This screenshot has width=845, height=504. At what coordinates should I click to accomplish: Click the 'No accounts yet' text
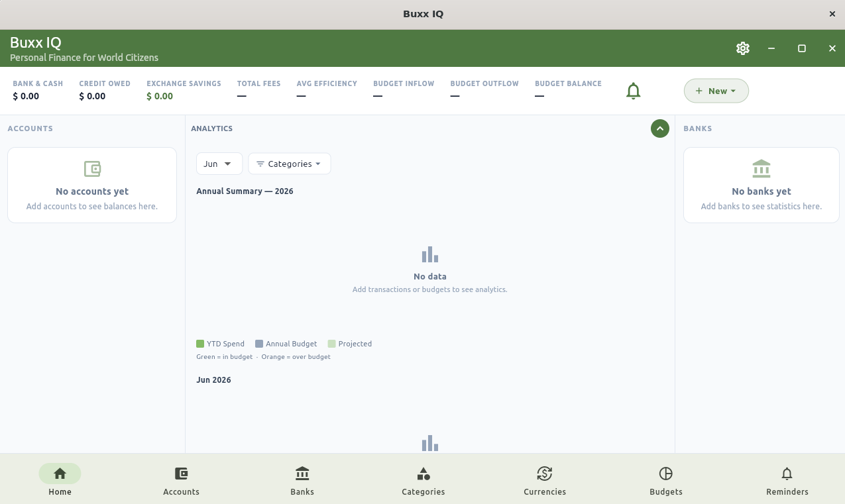coord(92,191)
